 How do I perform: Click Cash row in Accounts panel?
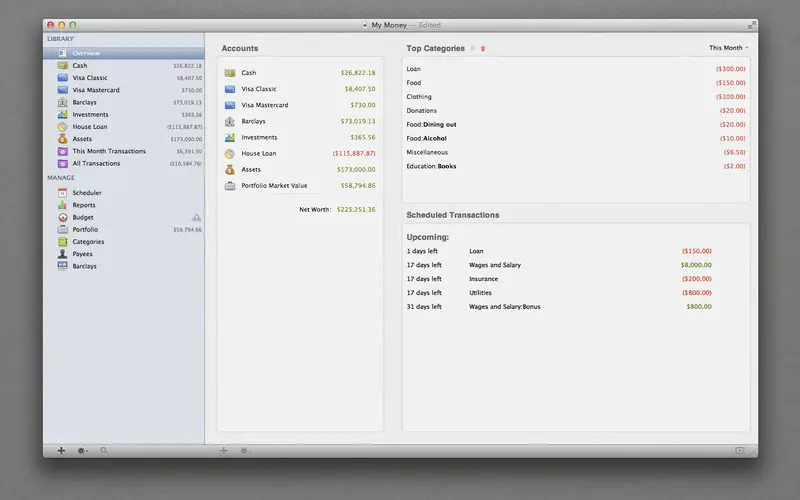tap(300, 73)
